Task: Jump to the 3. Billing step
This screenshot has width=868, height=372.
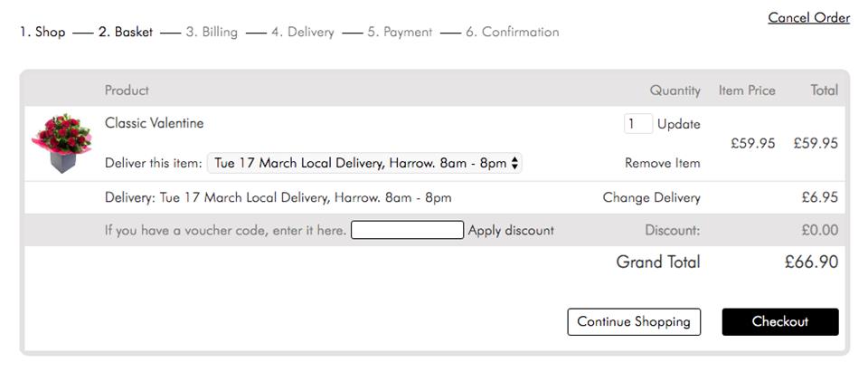Action: 212,33
